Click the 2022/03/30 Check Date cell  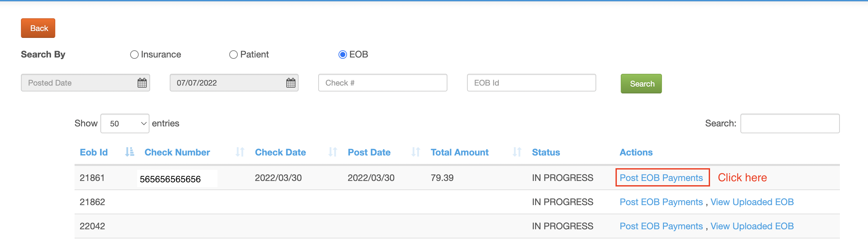click(278, 178)
